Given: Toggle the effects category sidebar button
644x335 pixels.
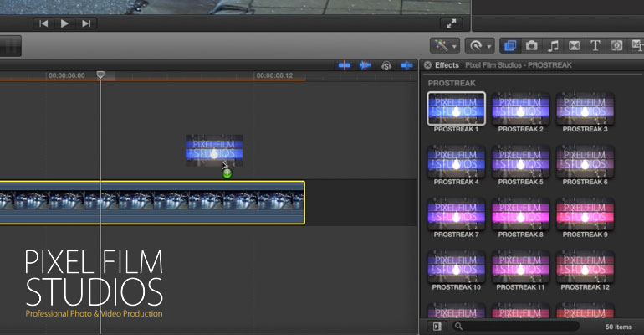Looking at the screenshot, I should click(437, 327).
